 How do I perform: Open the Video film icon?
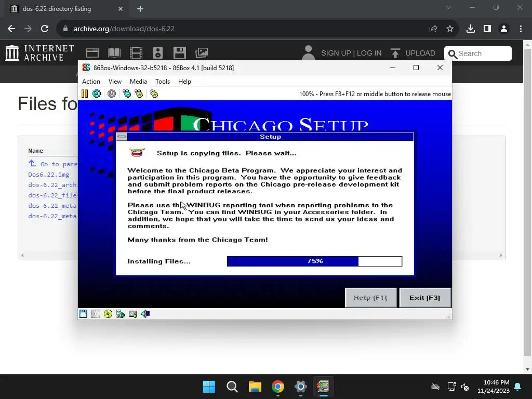(x=136, y=53)
